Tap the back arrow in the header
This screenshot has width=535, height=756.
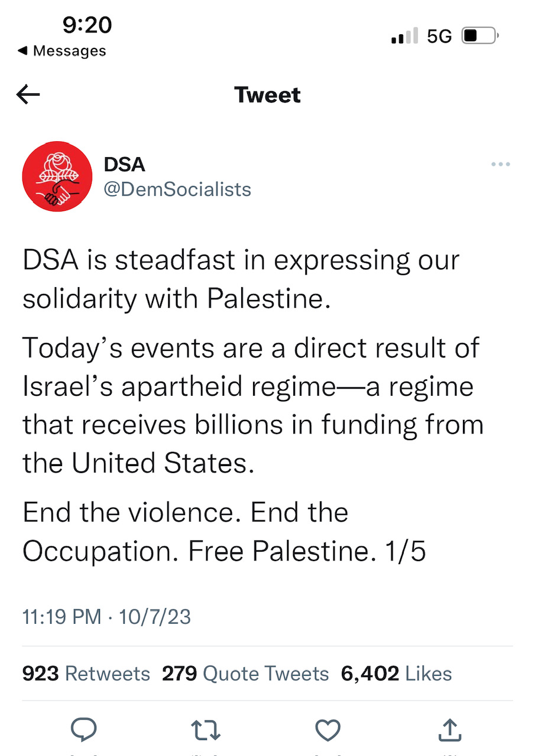(28, 94)
